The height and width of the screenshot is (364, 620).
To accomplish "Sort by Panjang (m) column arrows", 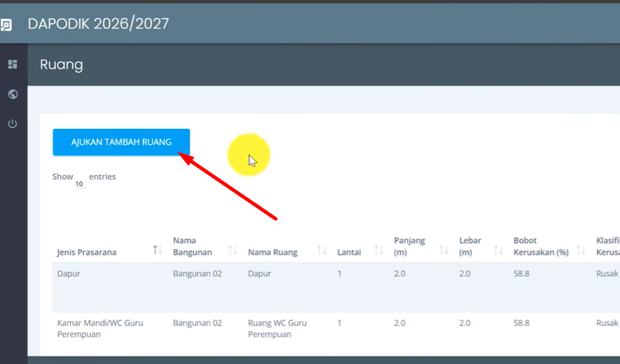I will 444,250.
